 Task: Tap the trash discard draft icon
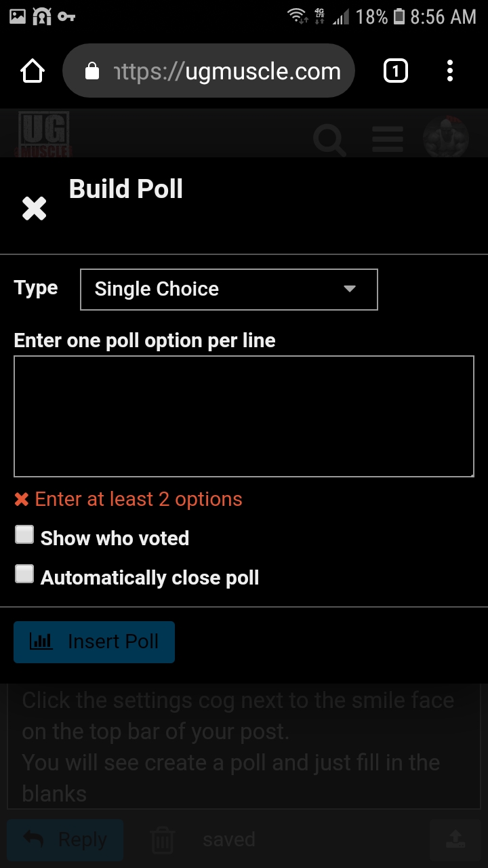point(163,840)
